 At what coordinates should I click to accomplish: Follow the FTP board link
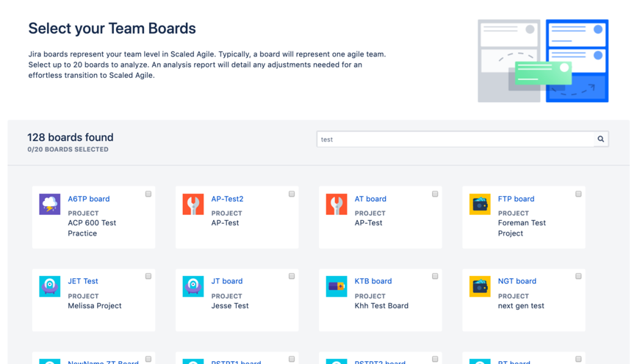(516, 199)
